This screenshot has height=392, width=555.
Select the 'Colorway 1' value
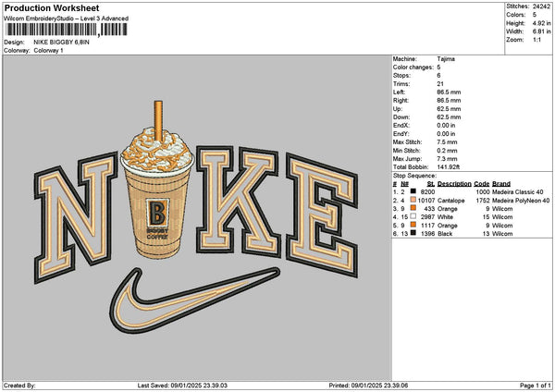pos(48,51)
